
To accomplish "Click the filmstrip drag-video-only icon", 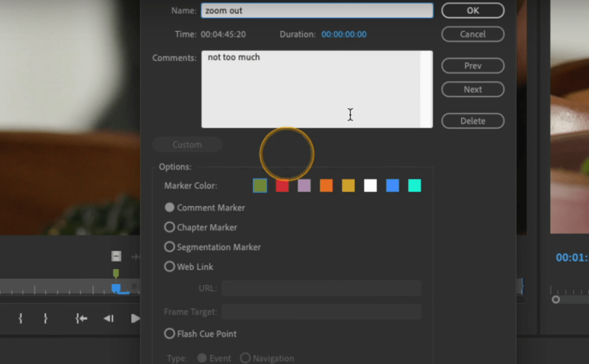I will [116, 256].
